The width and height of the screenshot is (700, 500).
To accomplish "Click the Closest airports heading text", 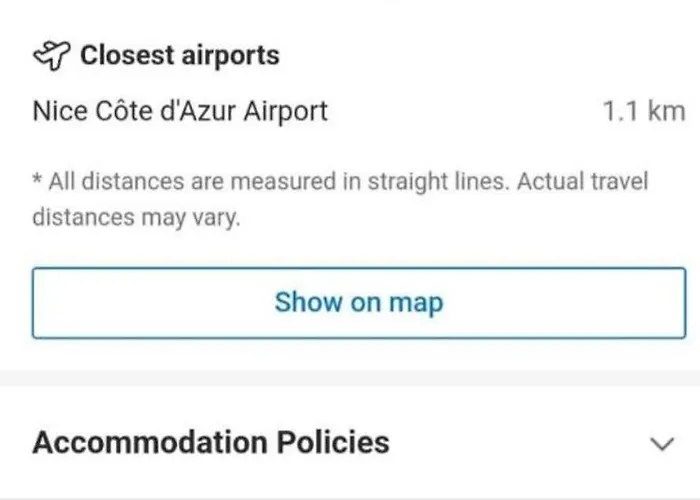I will [180, 55].
